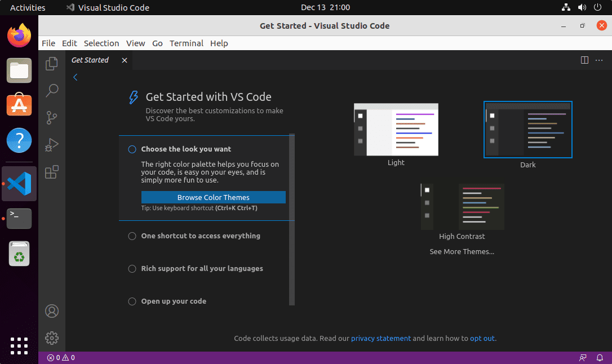Expand 'See More Themes...' options
This screenshot has width=612, height=364.
(462, 251)
